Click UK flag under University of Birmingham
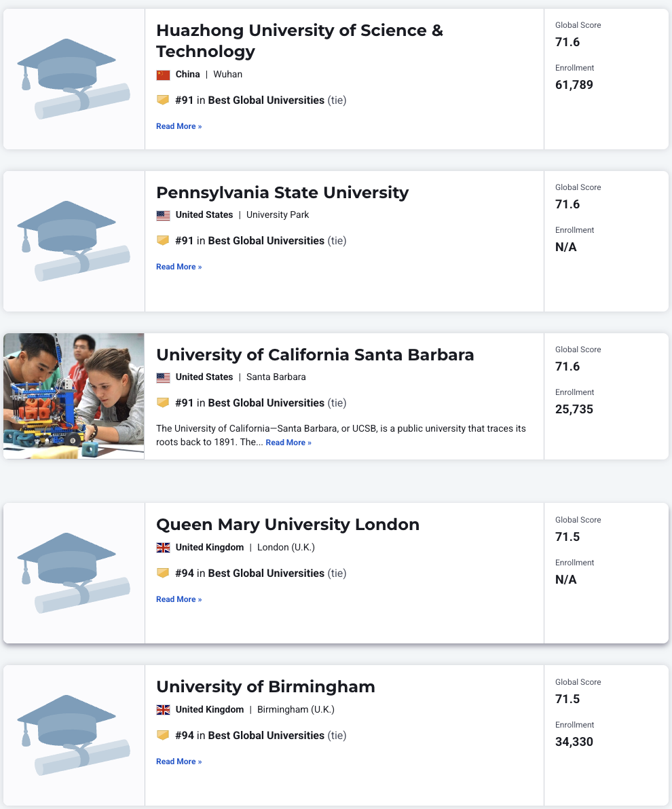 point(163,710)
